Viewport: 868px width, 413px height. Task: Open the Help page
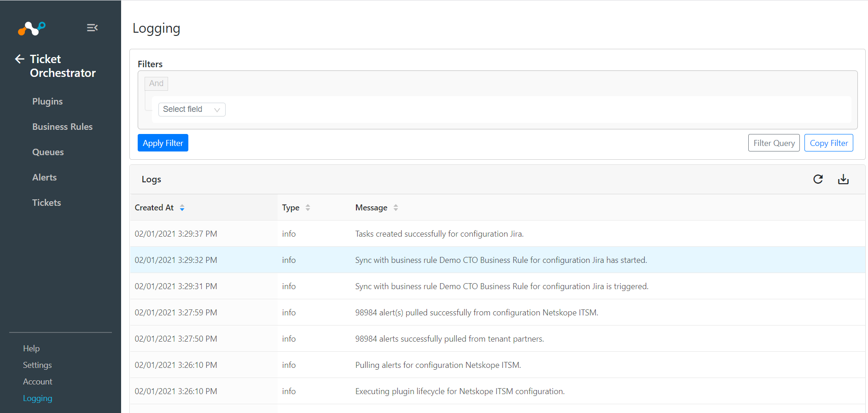(x=31, y=349)
